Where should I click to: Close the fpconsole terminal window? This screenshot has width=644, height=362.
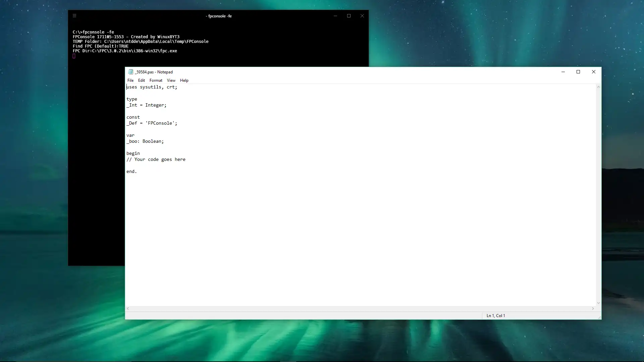click(x=362, y=16)
